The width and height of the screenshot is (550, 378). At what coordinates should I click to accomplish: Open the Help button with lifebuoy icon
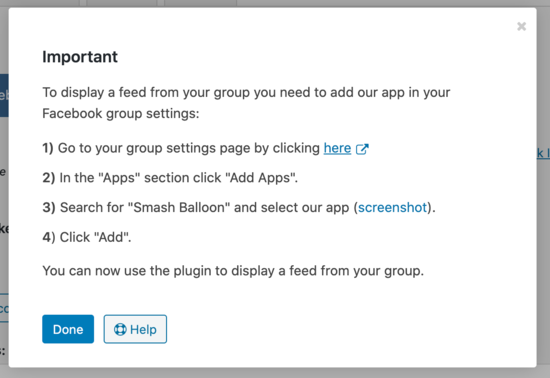tap(135, 329)
